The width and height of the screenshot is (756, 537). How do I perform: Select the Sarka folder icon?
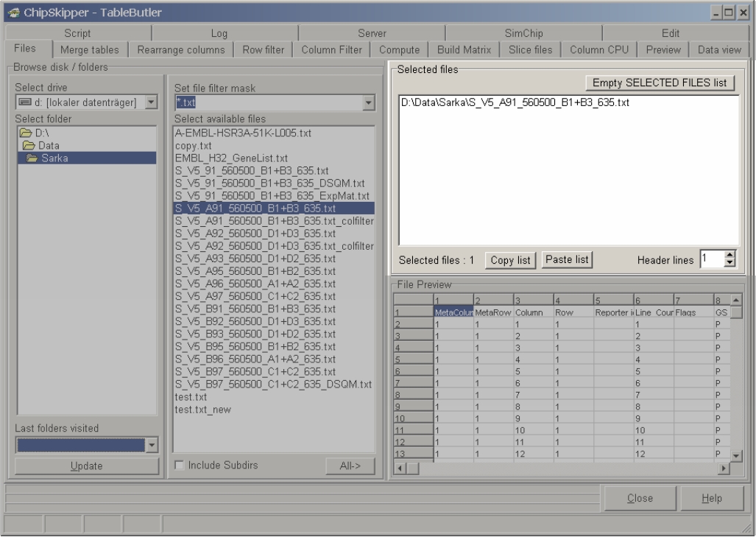click(x=33, y=158)
